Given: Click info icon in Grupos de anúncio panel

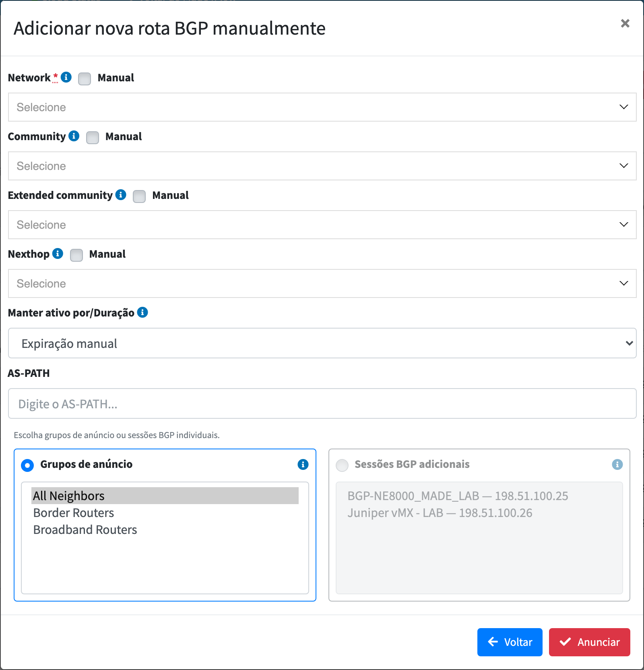Looking at the screenshot, I should coord(303,464).
